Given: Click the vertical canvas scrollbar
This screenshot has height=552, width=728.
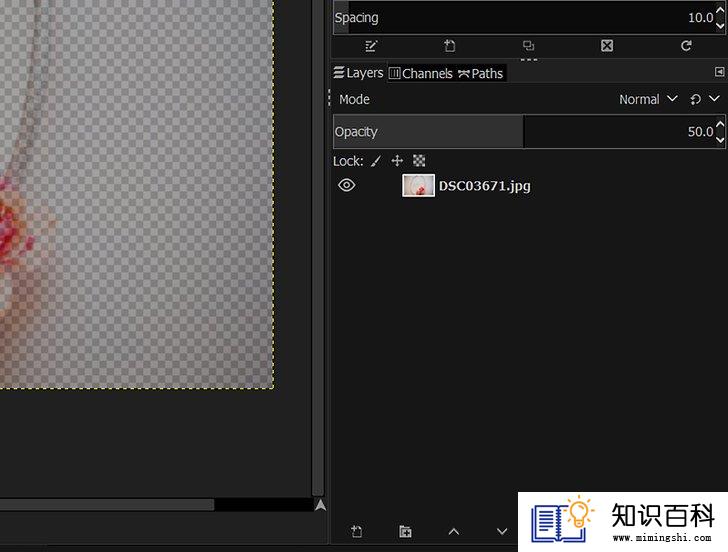Looking at the screenshot, I should point(318,248).
